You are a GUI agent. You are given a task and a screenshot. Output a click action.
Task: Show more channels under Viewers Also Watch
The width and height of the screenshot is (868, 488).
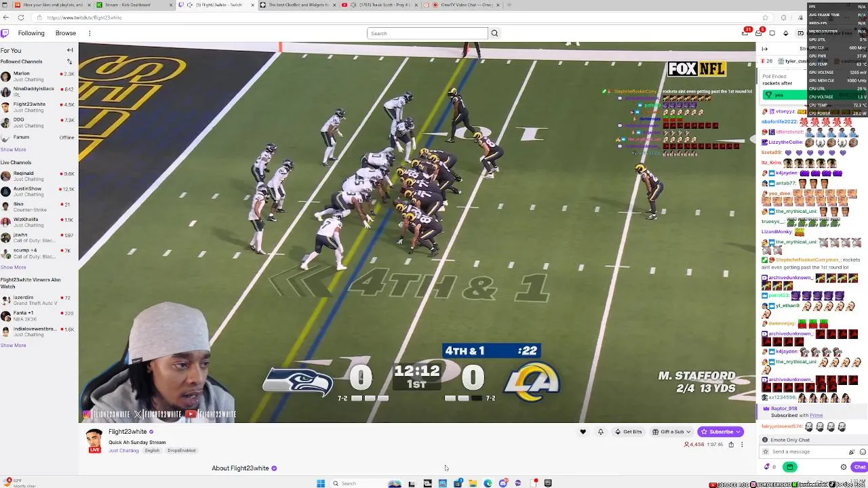click(13, 346)
